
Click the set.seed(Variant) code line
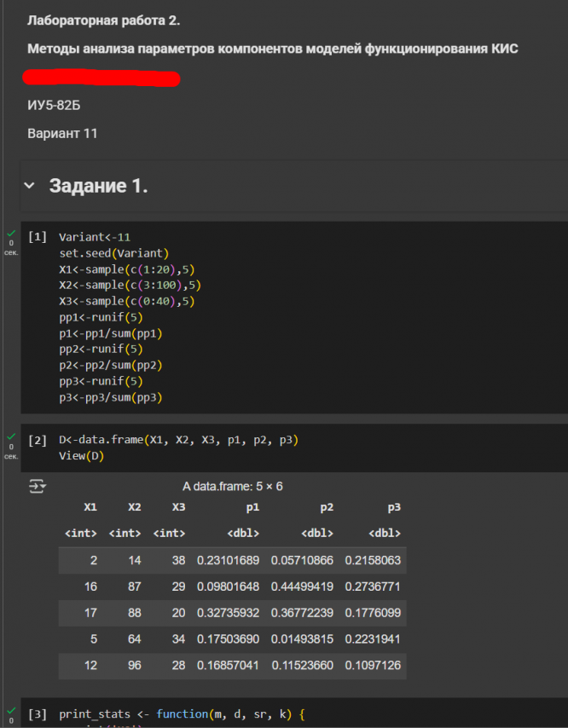(x=114, y=253)
